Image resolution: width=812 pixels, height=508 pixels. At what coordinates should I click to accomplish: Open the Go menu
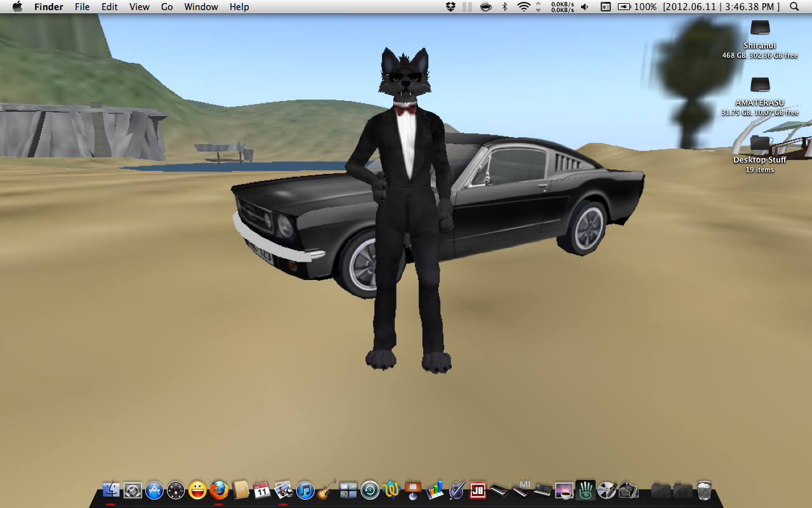tap(167, 7)
